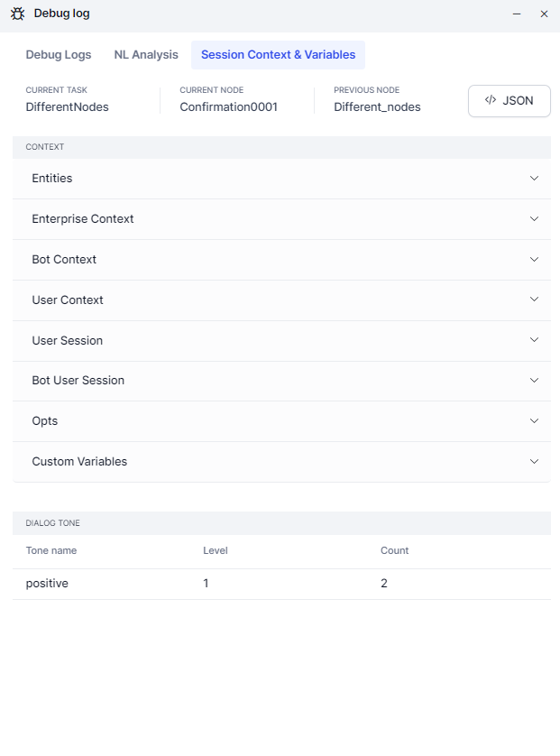Expand the Entities chevron
The width and height of the screenshot is (560, 756).
[535, 179]
